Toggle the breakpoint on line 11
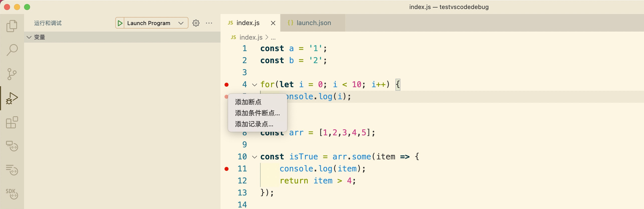The image size is (644, 209). pyautogui.click(x=227, y=169)
